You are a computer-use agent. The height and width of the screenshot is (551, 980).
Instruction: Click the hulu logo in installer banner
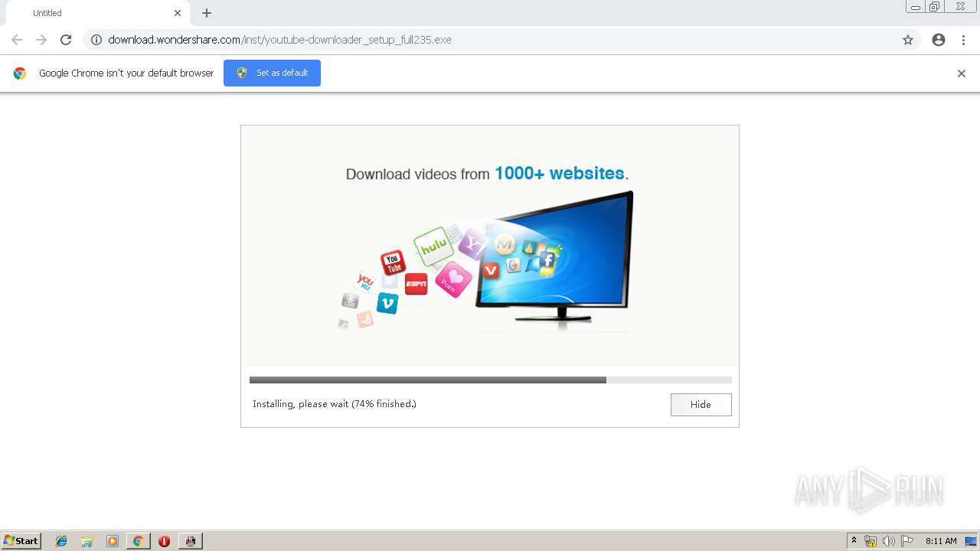[x=433, y=246]
